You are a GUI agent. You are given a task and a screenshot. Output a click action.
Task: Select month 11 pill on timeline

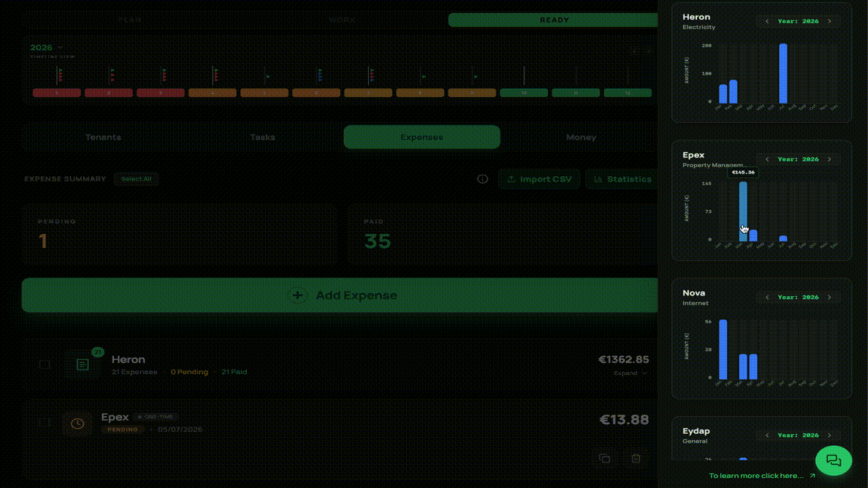(x=576, y=93)
